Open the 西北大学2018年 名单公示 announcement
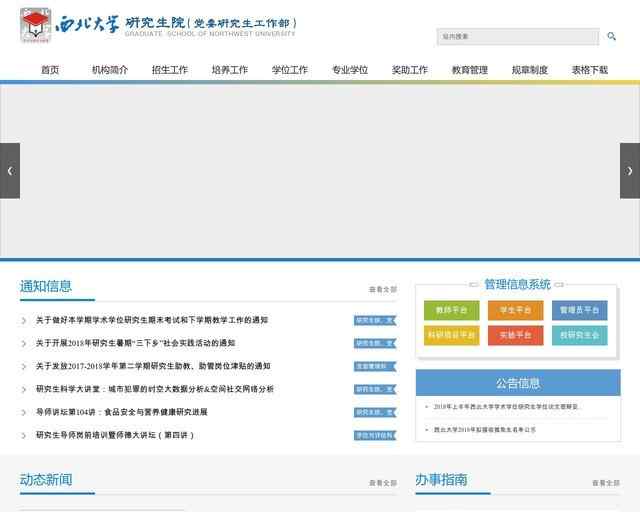Viewport: 640px width, 512px height. (484, 430)
